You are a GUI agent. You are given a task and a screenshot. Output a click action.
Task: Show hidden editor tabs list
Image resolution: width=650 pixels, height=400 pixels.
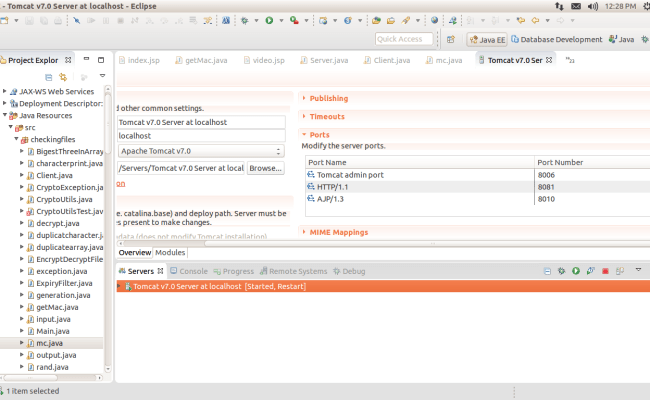[570, 61]
